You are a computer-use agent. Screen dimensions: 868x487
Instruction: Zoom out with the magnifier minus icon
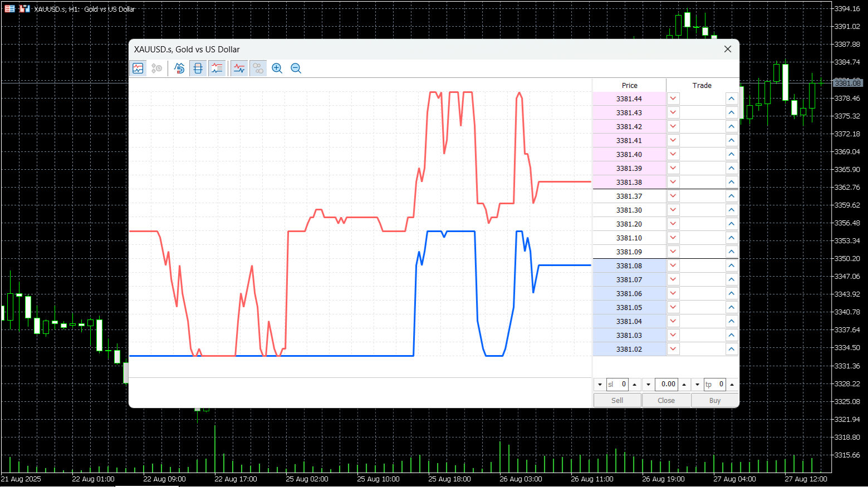(296, 68)
